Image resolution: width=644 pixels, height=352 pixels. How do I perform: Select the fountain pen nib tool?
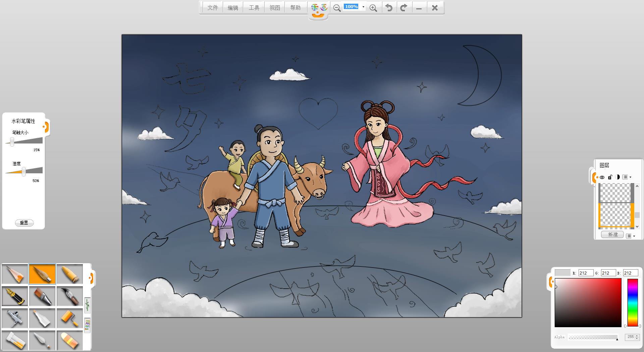pos(15,296)
